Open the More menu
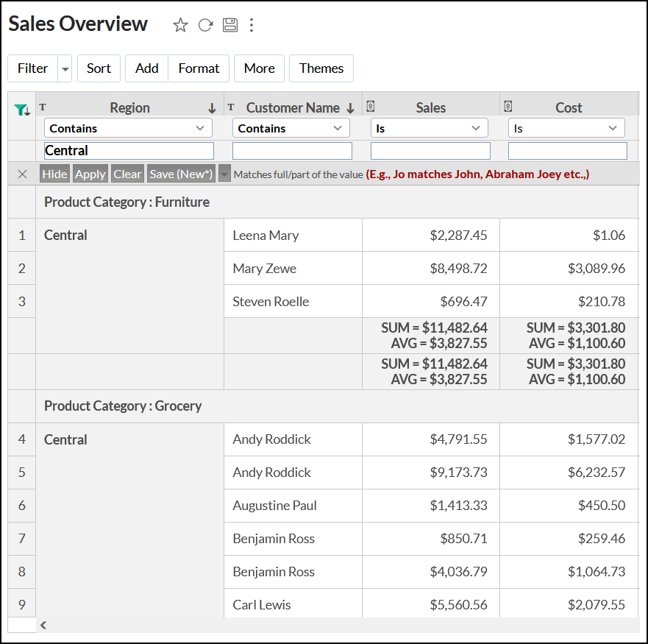Image resolution: width=648 pixels, height=644 pixels. (259, 68)
